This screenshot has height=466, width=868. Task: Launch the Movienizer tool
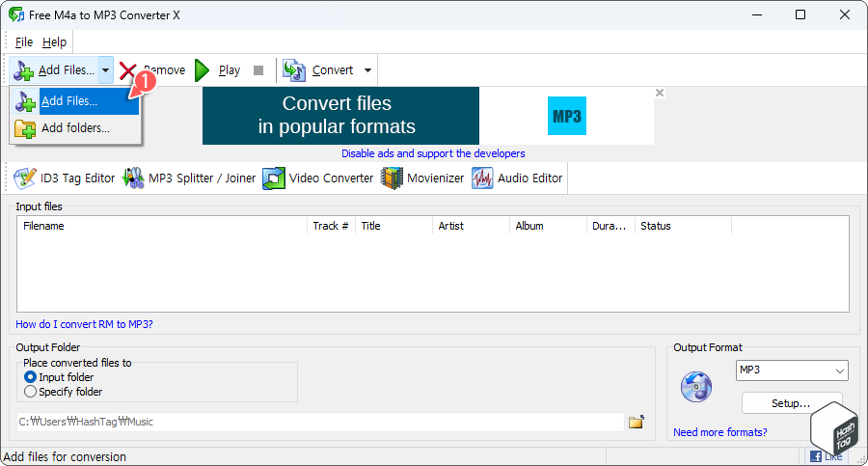[422, 178]
